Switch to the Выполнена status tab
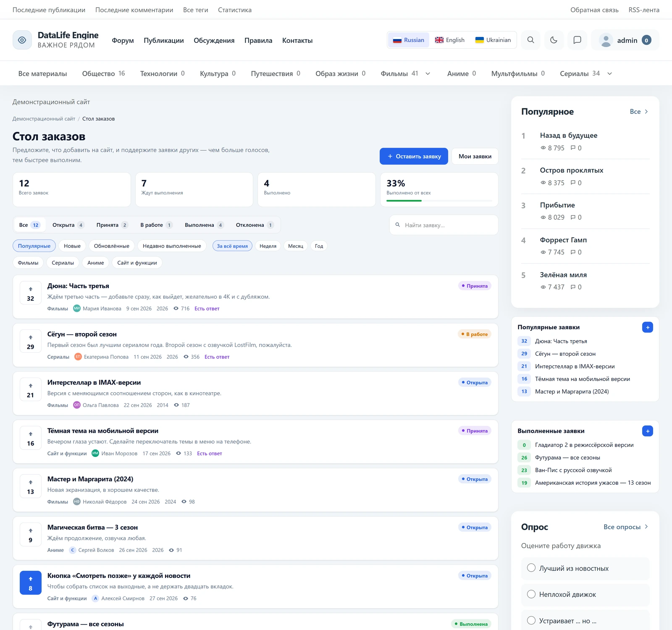The image size is (672, 630). [204, 225]
